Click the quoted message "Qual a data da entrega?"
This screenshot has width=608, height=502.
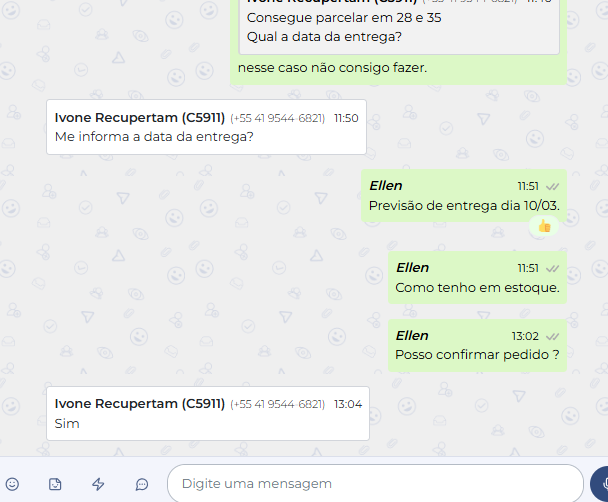[x=324, y=37]
